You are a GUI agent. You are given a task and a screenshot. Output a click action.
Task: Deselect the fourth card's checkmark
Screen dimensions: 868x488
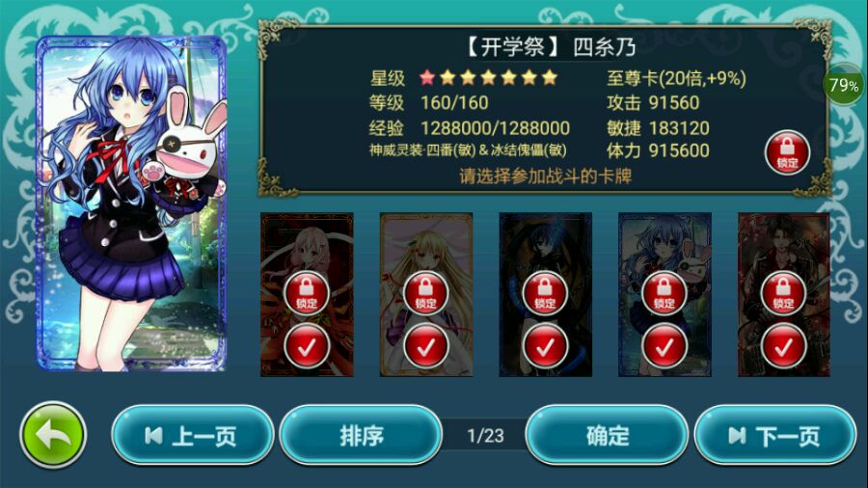(665, 346)
